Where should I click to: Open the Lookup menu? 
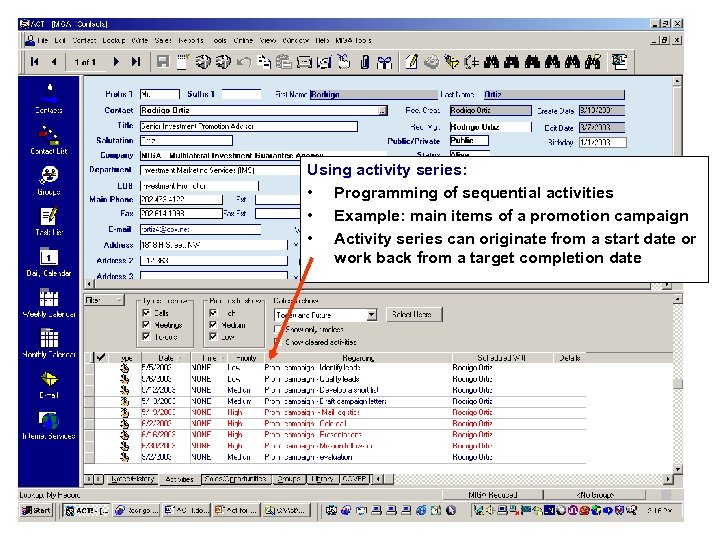tap(113, 40)
